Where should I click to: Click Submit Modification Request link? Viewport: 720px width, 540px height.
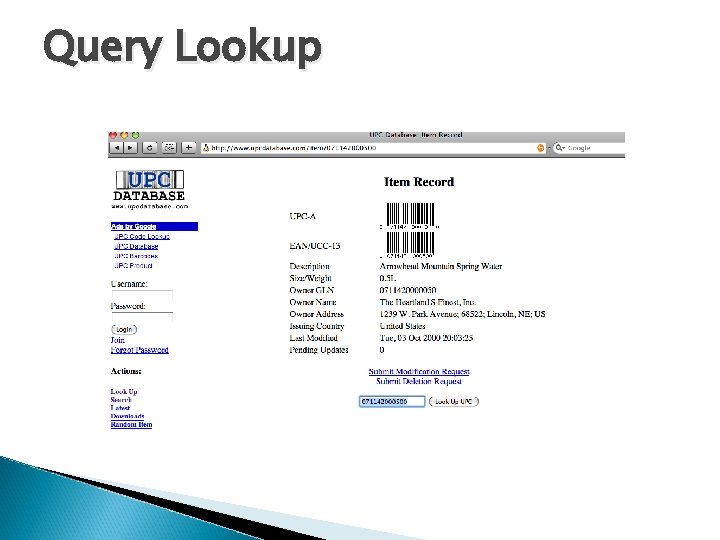pos(419,371)
